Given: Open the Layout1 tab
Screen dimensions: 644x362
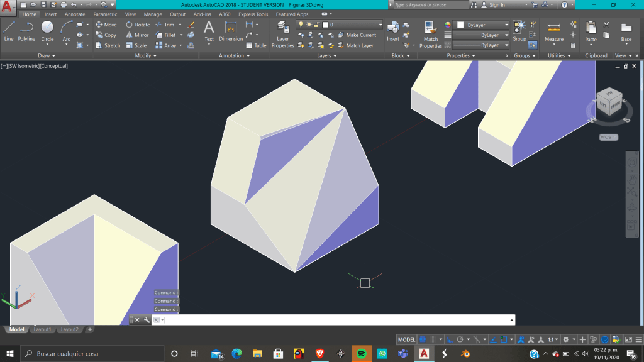Looking at the screenshot, I should (x=42, y=329).
